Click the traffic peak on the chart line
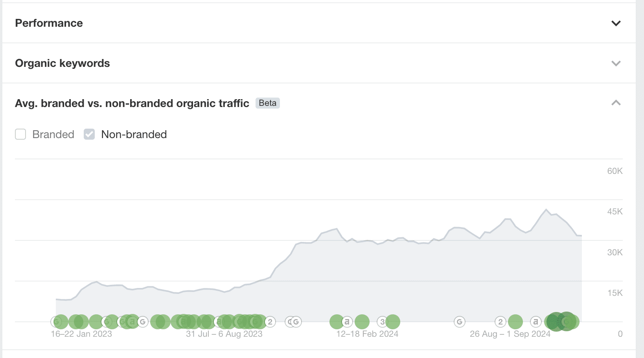 click(546, 209)
